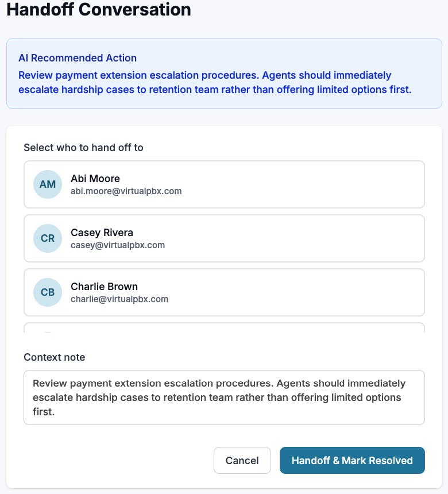Image resolution: width=448 pixels, height=494 pixels.
Task: Click casey@virtualpbx.com email text
Action: [x=118, y=245]
